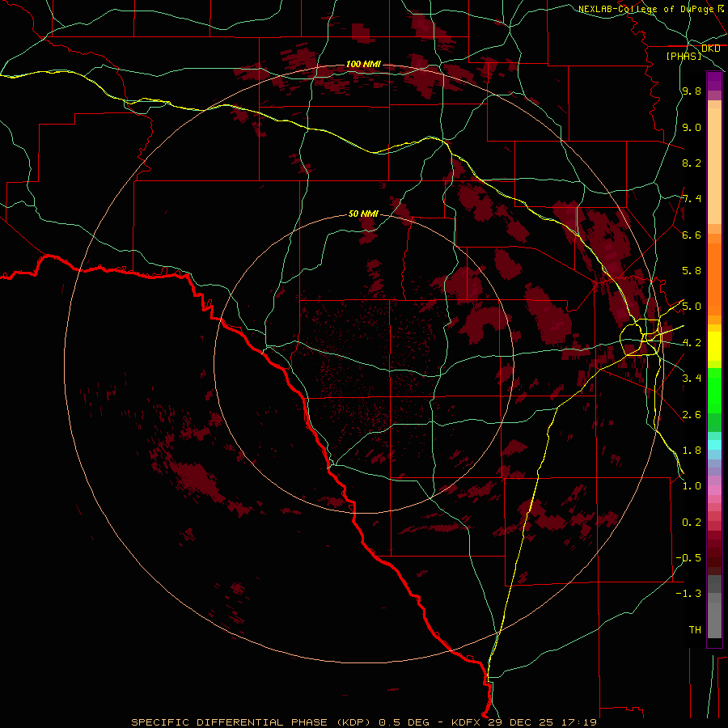Viewport: 728px width, 728px height.
Task: Click the 5.8 value on the scale
Action: 692,271
